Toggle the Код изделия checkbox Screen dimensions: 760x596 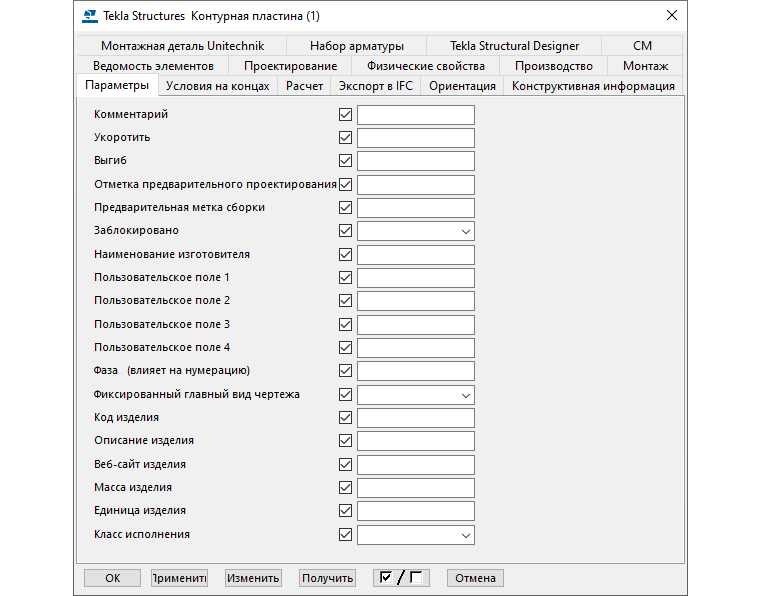click(346, 418)
